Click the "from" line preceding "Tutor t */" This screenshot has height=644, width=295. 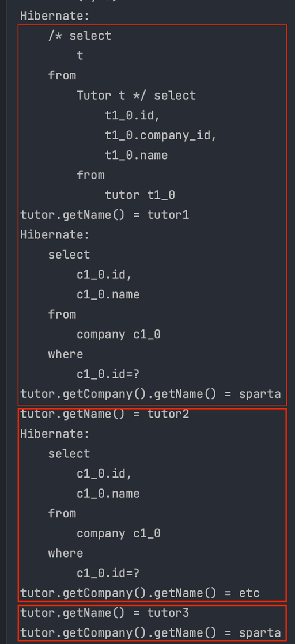[62, 75]
